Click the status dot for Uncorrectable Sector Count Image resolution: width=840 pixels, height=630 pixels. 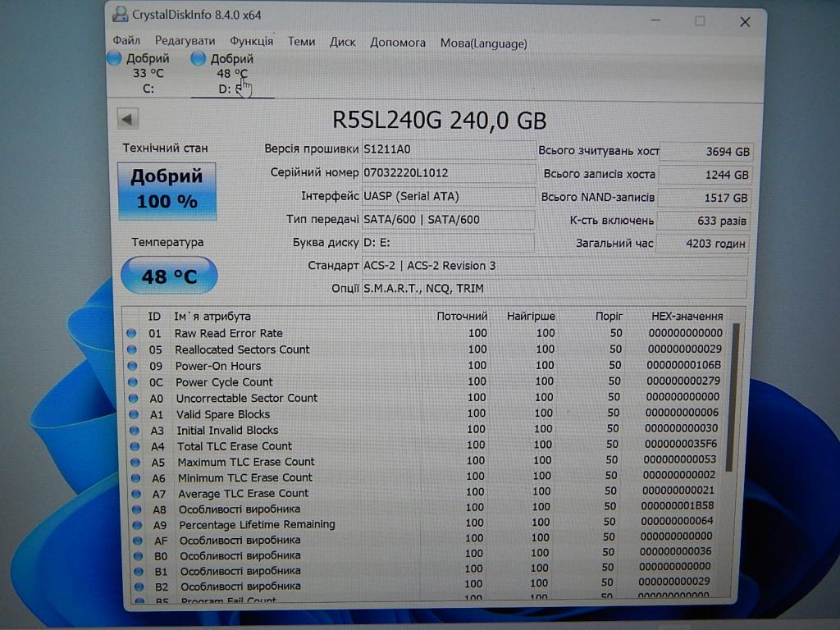134,399
